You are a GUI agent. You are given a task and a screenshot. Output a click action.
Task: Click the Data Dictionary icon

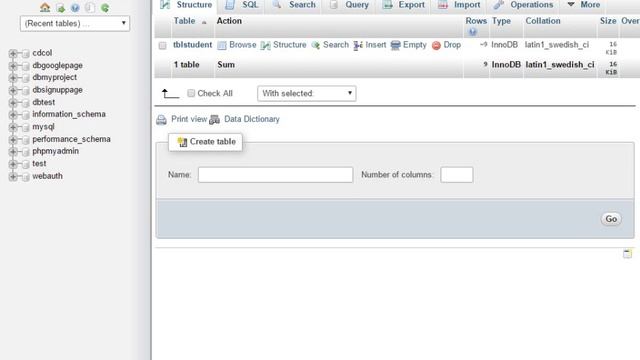(215, 120)
